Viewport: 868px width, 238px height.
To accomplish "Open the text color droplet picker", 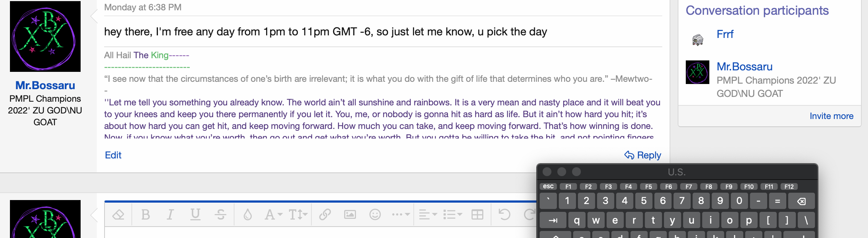I will tap(248, 214).
